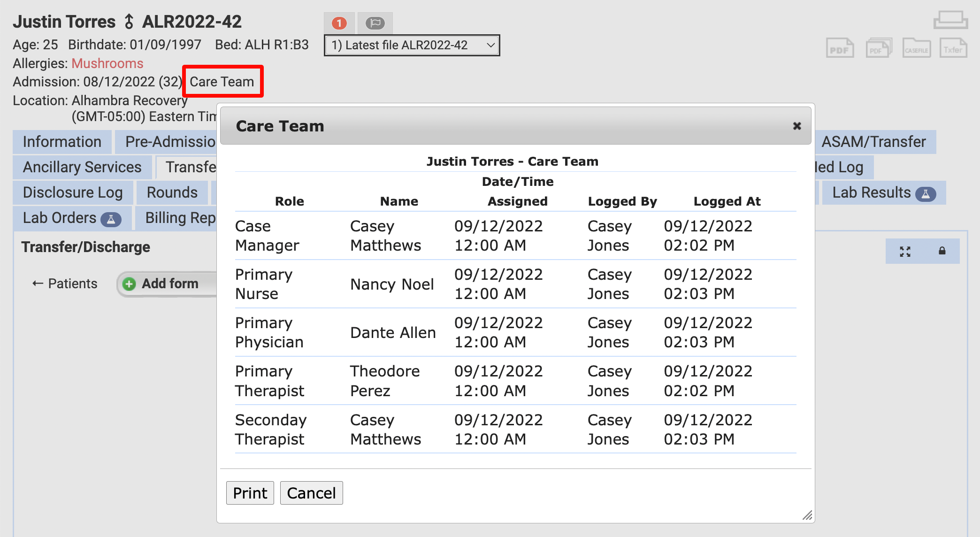This screenshot has height=537, width=980.
Task: Toggle the padlock lock icon
Action: (942, 251)
